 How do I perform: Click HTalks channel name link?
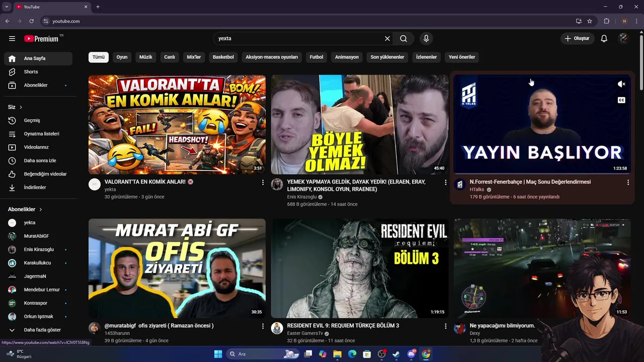tap(477, 190)
